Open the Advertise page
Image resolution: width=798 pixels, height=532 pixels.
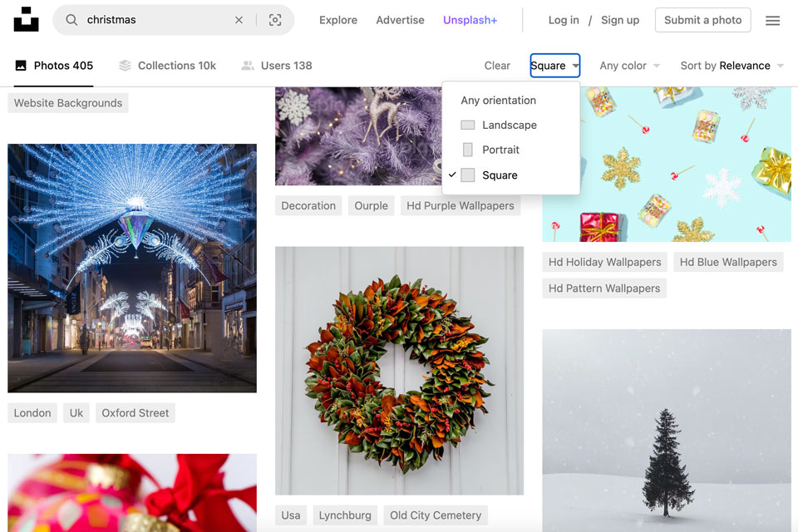(400, 20)
